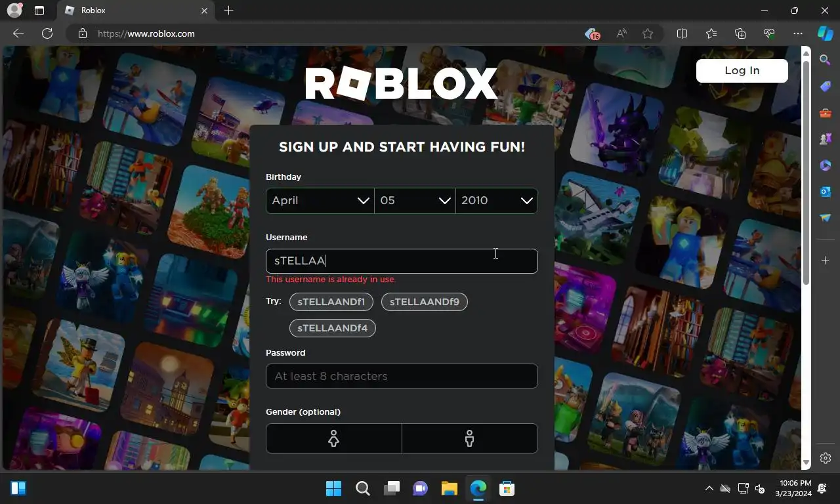The image size is (840, 504).
Task: Open the birthday day dropdown
Action: (415, 201)
